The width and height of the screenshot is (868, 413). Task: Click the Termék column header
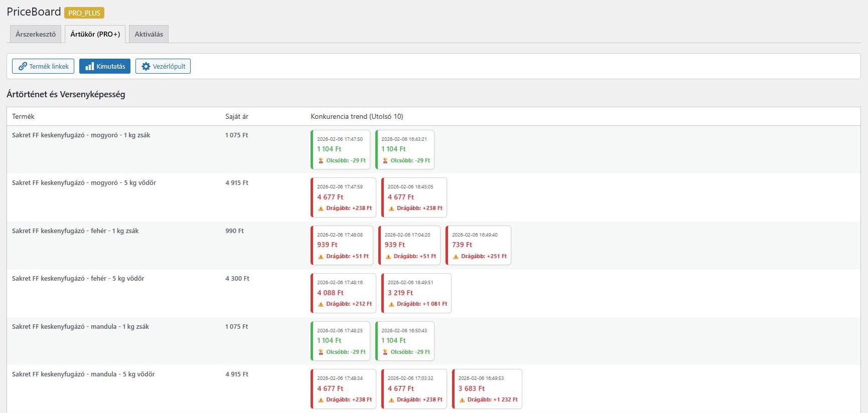coord(23,116)
